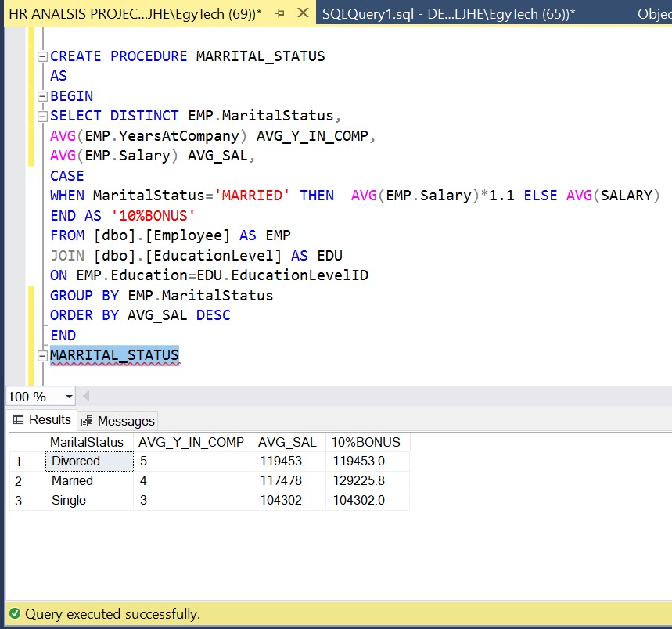Click the highlighted MARRITAL_STATUS text
The height and width of the screenshot is (629, 672).
pos(114,355)
